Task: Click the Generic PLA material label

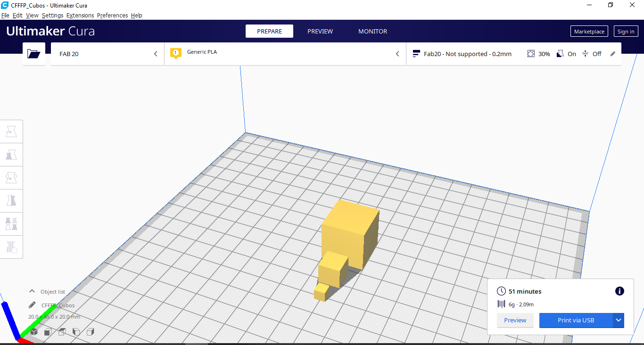Action: (202, 52)
